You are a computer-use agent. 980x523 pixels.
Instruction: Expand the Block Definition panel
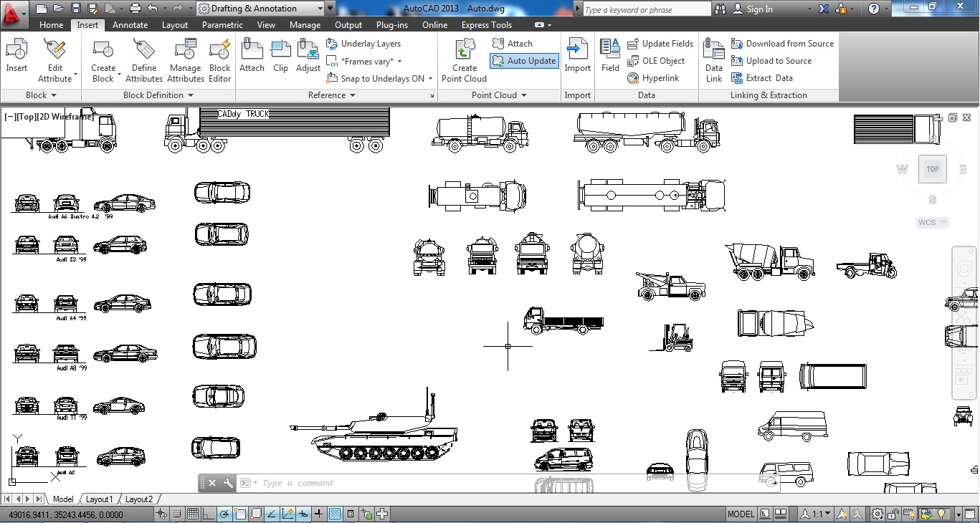click(159, 95)
